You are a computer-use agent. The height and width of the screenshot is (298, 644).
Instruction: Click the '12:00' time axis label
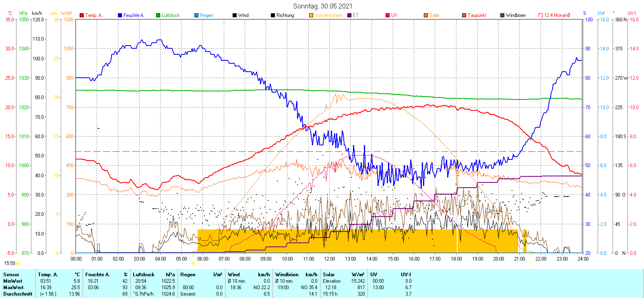330,259
